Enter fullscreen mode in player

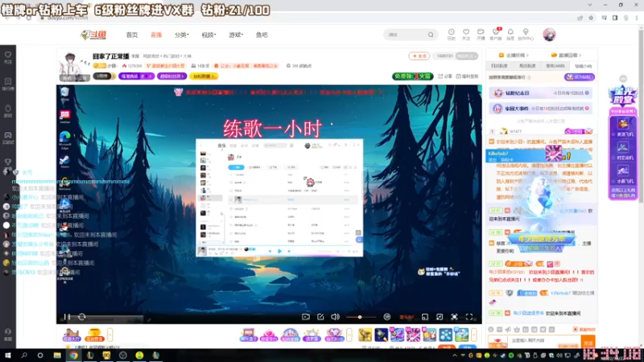point(469,317)
